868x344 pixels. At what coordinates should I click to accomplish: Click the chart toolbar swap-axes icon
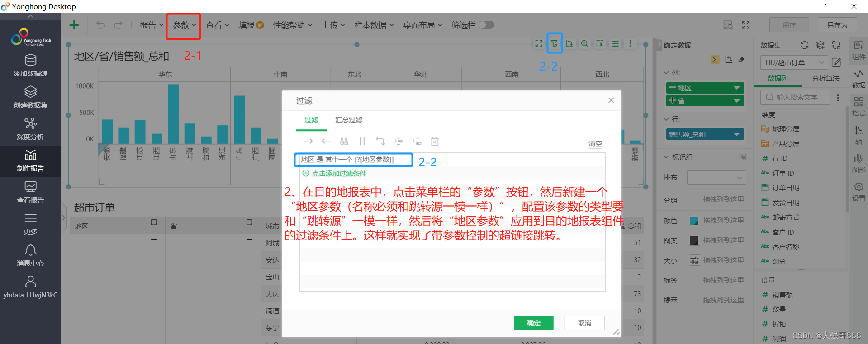[569, 44]
